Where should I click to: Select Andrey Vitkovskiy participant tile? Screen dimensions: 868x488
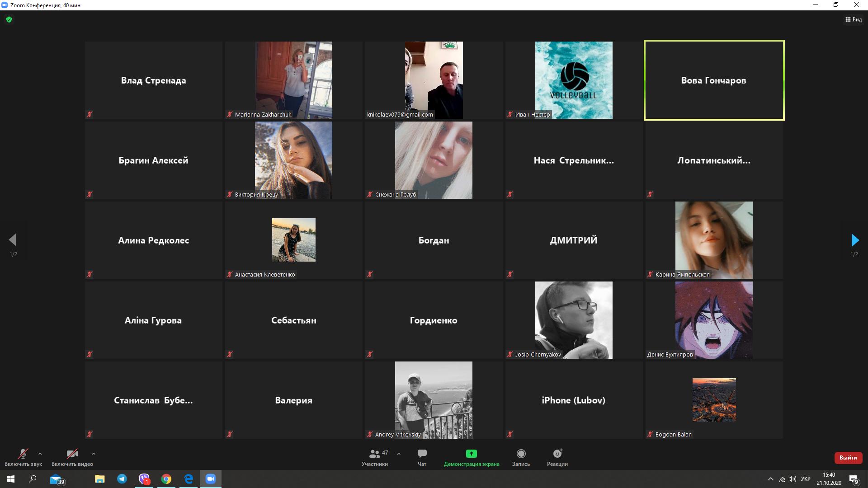pyautogui.click(x=434, y=400)
